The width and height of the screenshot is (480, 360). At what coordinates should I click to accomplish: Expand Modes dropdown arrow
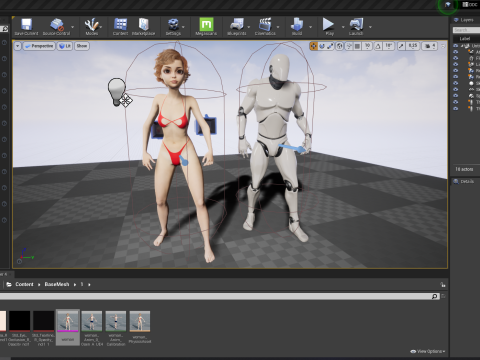(101, 27)
